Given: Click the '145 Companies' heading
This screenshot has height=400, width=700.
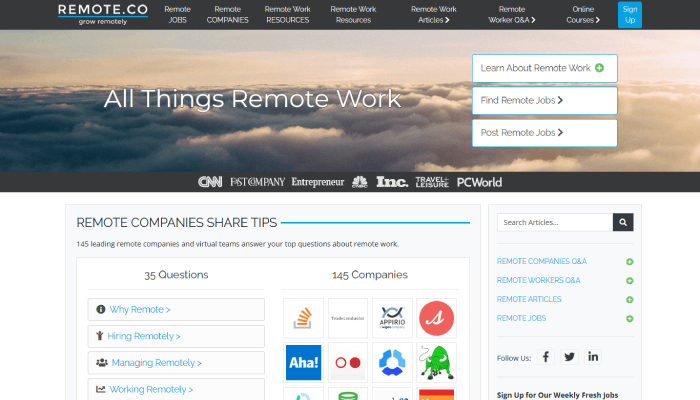Looking at the screenshot, I should 370,275.
